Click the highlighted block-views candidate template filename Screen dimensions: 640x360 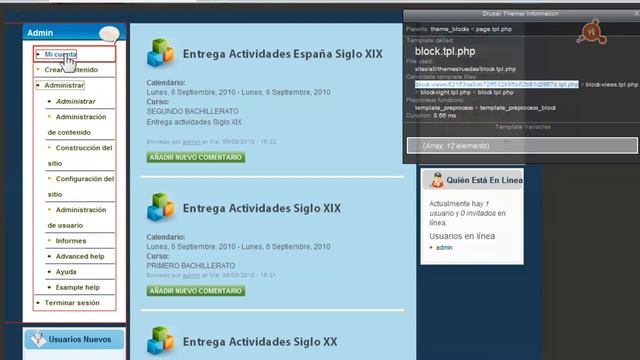coord(497,84)
